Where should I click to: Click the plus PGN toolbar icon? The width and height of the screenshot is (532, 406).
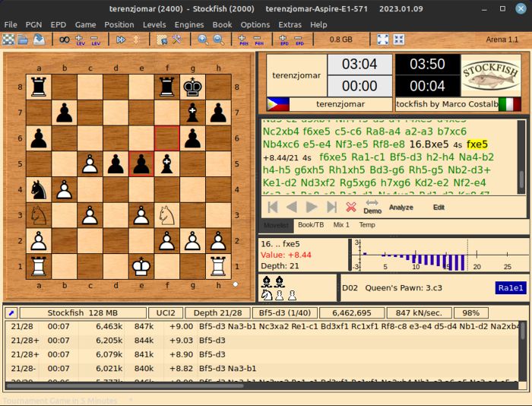click(x=243, y=40)
